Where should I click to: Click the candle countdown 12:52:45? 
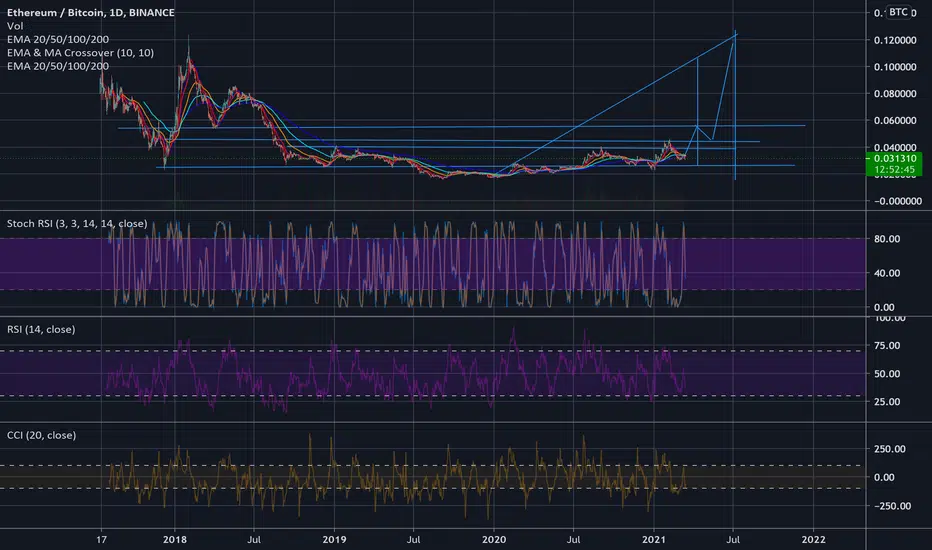(895, 170)
